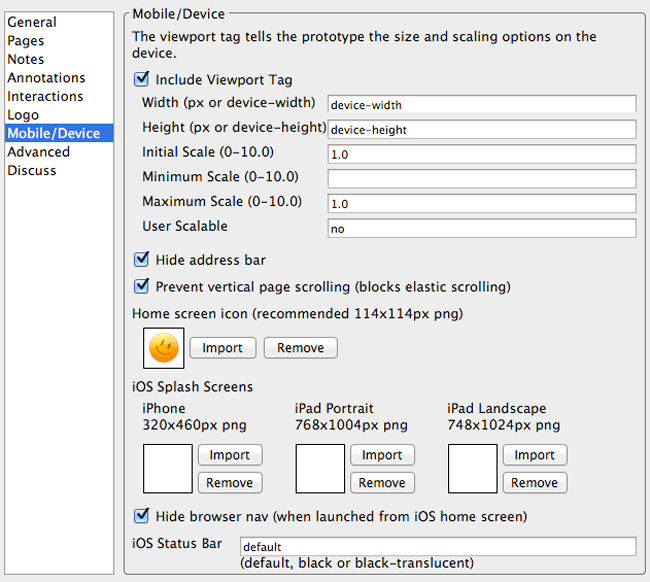Switch to the Interactions section
This screenshot has height=582, width=650.
(45, 96)
